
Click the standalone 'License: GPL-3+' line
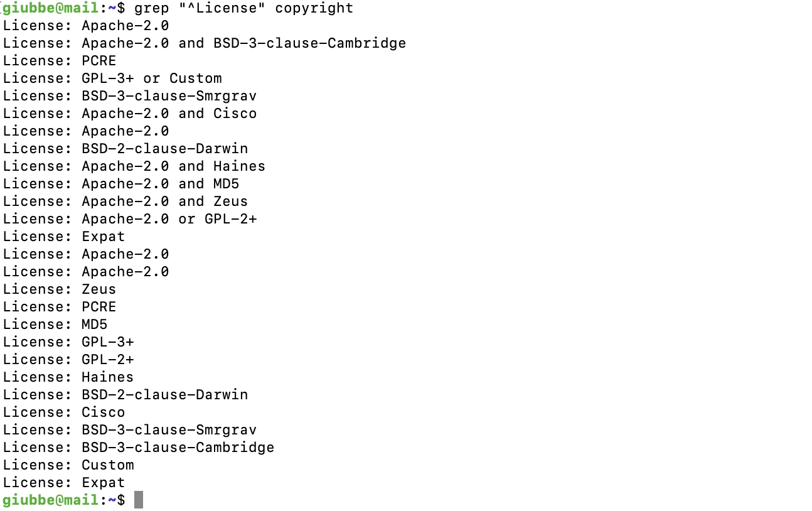(68, 342)
